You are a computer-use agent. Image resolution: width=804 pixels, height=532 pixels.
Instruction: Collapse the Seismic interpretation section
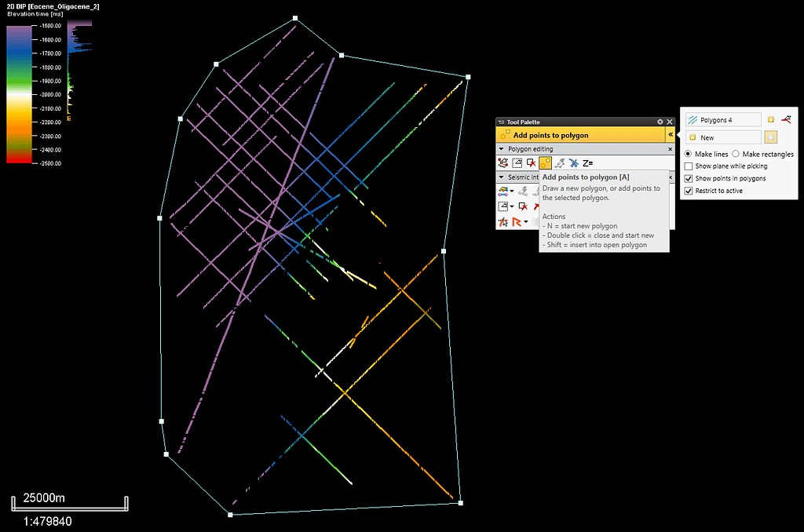(500, 177)
